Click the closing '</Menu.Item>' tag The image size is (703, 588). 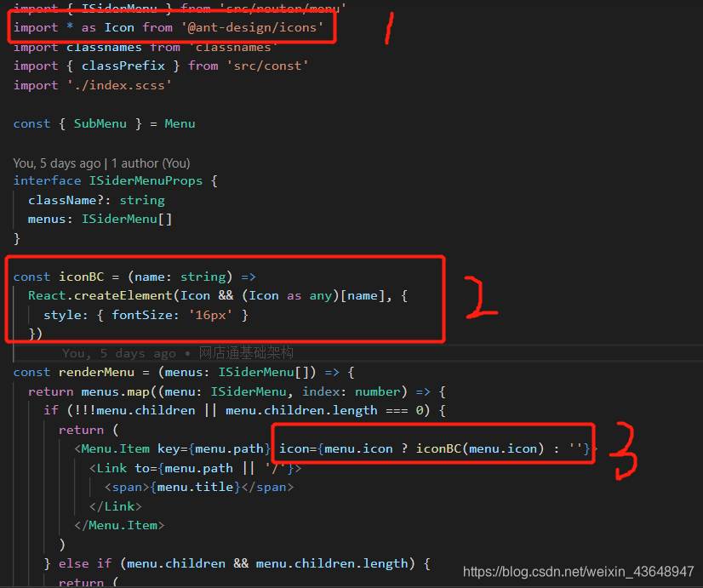point(119,525)
